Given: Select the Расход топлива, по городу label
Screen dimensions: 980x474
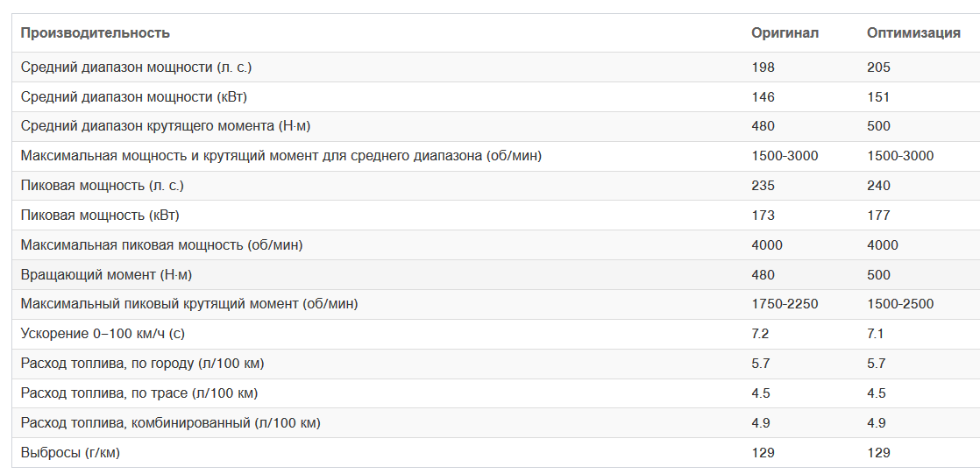Looking at the screenshot, I should point(142,364).
